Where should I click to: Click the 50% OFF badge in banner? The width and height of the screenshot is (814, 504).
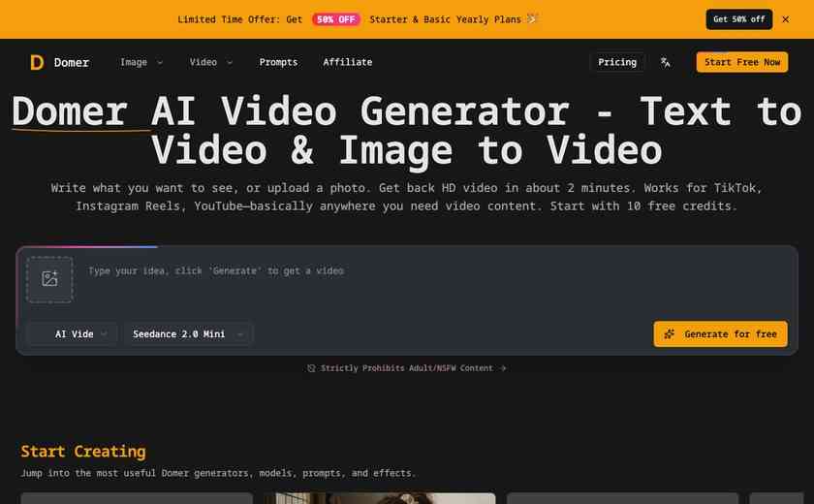[336, 19]
